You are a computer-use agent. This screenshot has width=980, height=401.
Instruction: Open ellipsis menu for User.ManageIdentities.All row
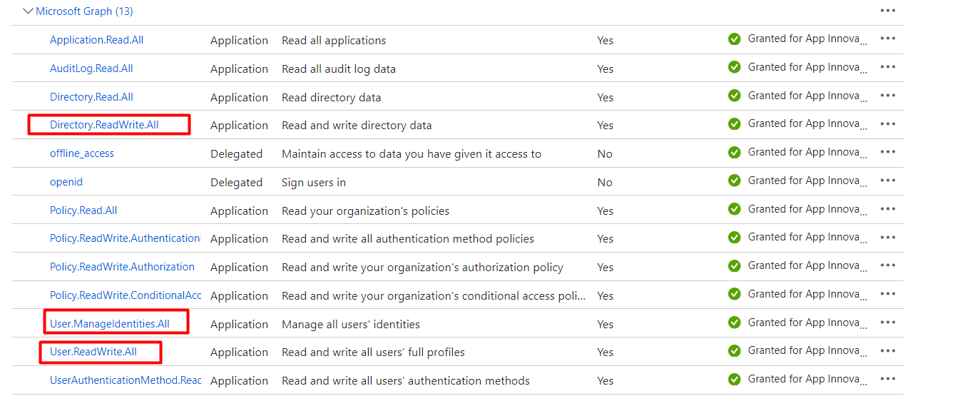click(x=887, y=323)
